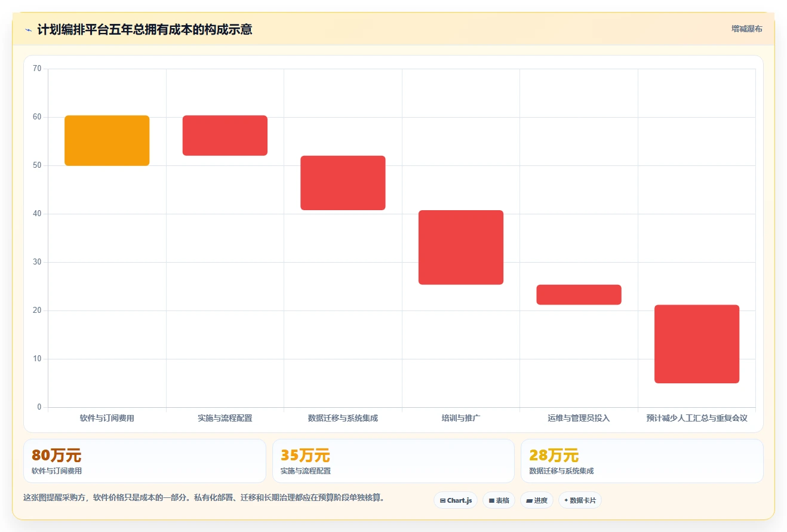787x532 pixels.
Task: Click x-axis label 培训与推广
Action: click(461, 418)
